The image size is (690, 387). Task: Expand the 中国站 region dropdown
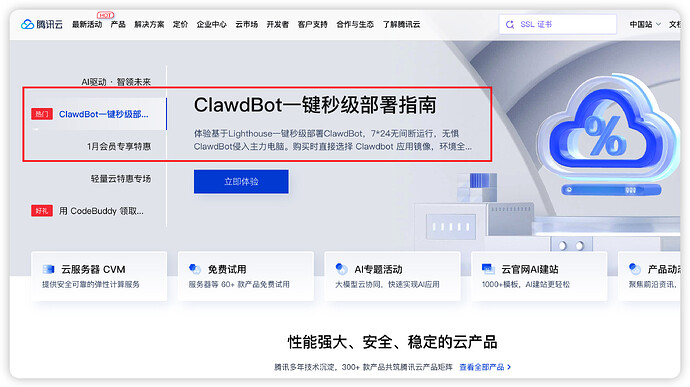[x=645, y=25]
